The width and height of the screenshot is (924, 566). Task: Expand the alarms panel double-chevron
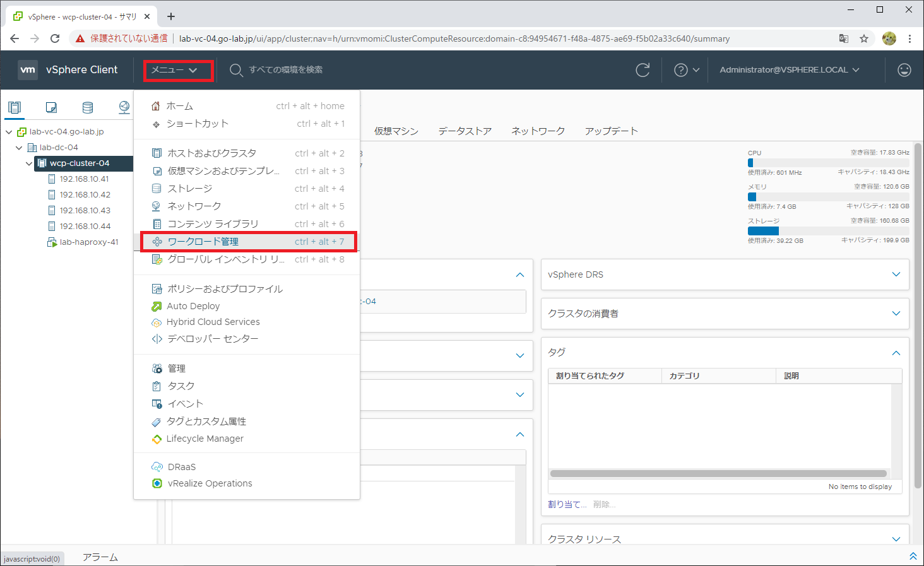tap(913, 556)
